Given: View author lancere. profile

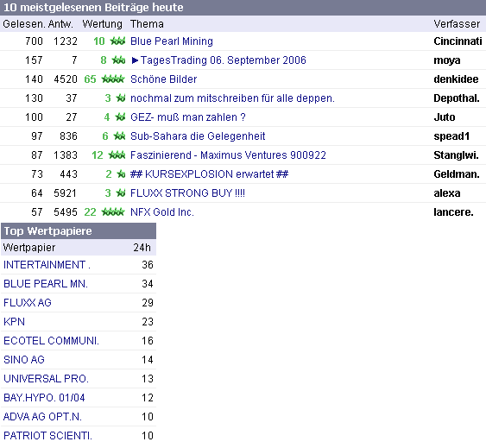Looking at the screenshot, I should (x=453, y=211).
